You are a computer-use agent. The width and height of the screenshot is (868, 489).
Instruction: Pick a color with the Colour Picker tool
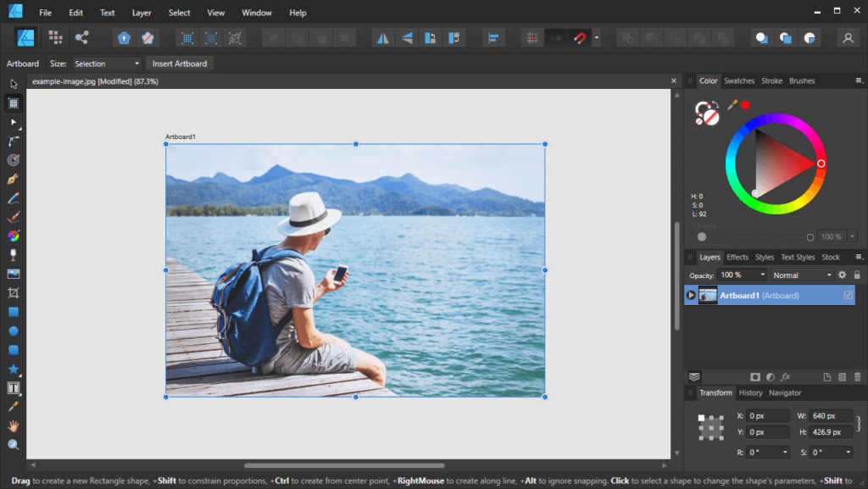click(14, 405)
